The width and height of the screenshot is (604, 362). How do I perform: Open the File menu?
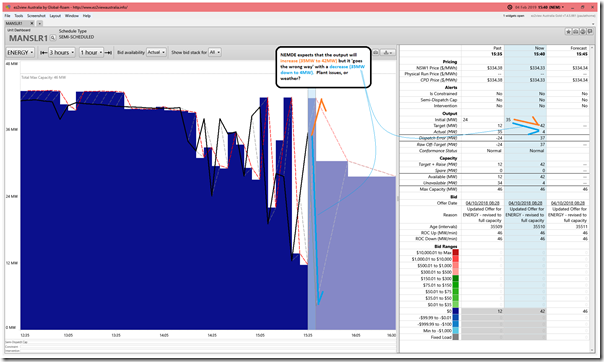[x=7, y=16]
